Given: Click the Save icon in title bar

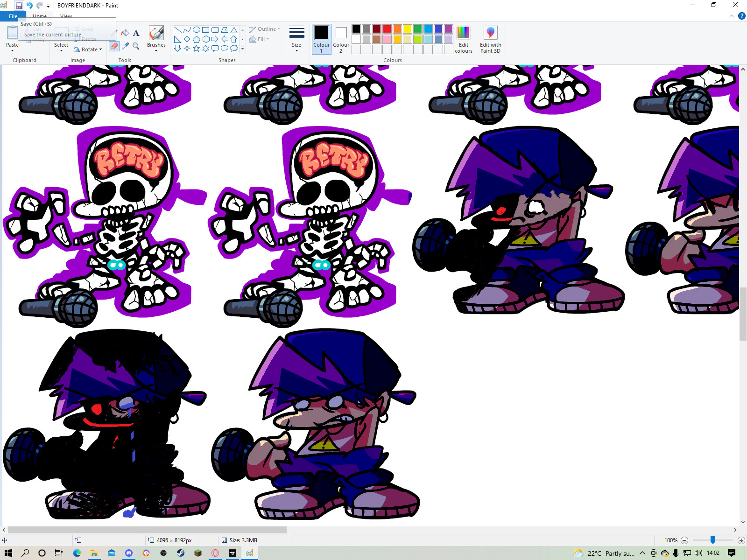Looking at the screenshot, I should [19, 6].
